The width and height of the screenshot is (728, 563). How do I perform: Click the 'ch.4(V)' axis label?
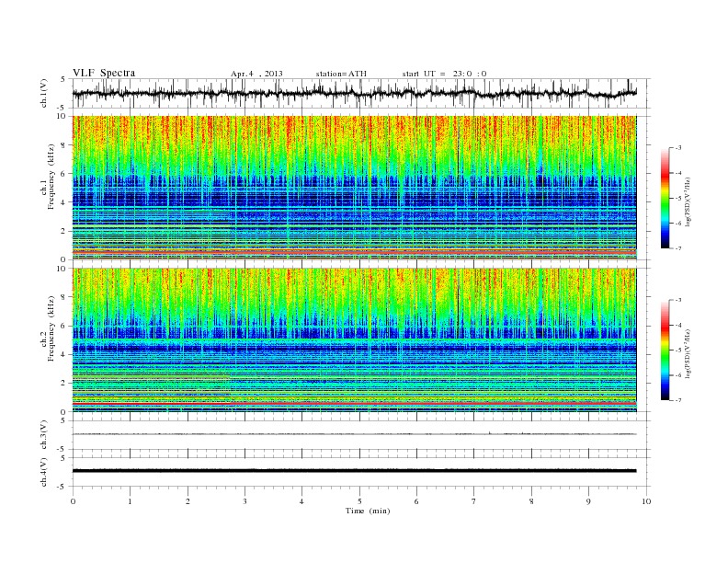pos(44,472)
